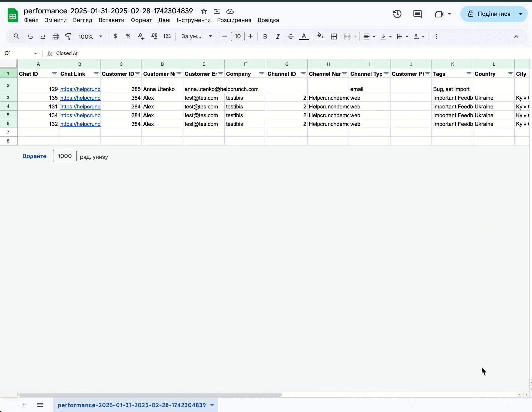
Task: Click the search magnifier in toolbar
Action: (x=16, y=37)
